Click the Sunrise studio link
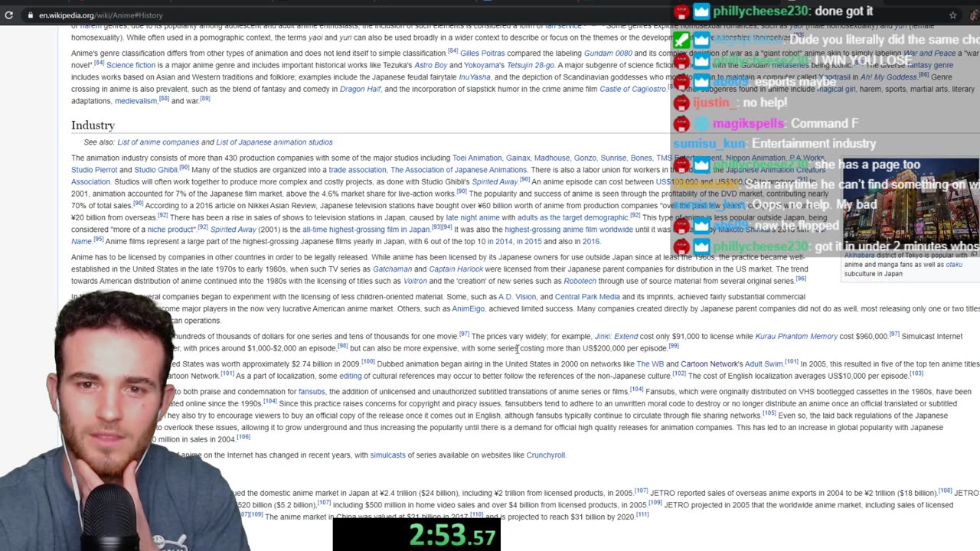Viewport: 980px width, 551px height. click(613, 158)
